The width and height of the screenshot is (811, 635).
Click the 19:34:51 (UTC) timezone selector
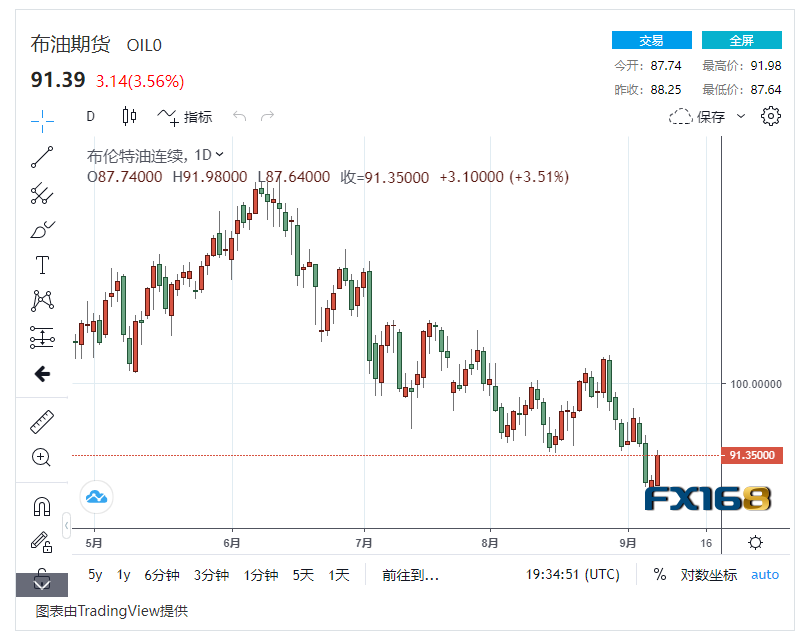tap(573, 574)
